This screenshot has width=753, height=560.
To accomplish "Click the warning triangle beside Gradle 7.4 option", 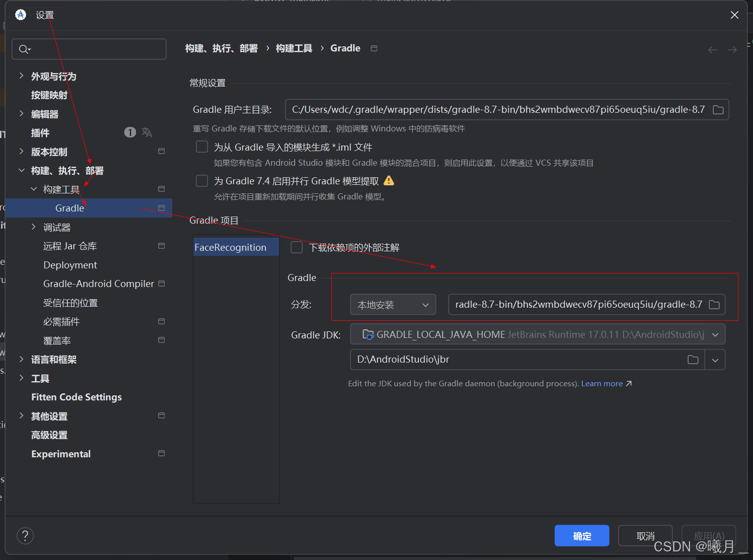I will (x=389, y=180).
